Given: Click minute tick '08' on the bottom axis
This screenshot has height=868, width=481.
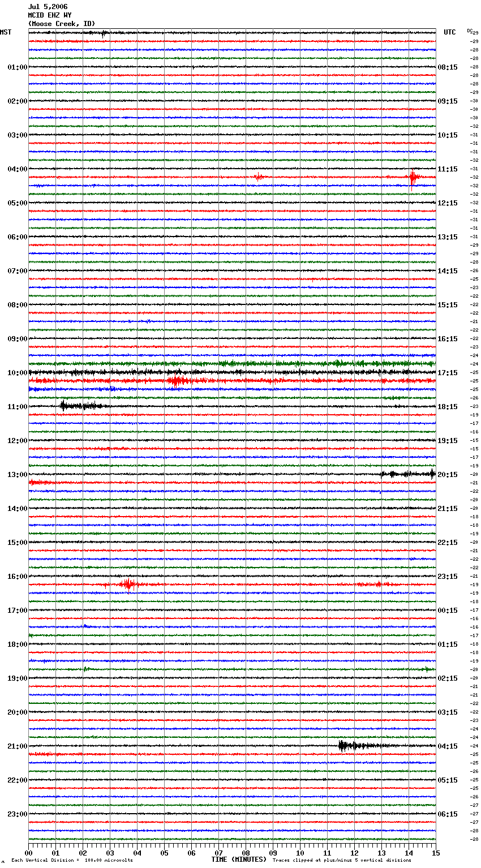Looking at the screenshot, I should (x=246, y=853).
